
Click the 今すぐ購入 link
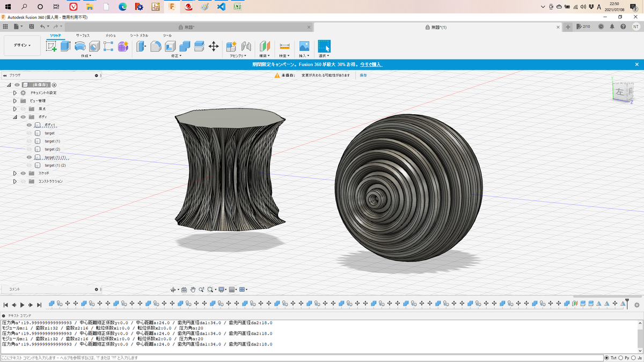pyautogui.click(x=371, y=64)
